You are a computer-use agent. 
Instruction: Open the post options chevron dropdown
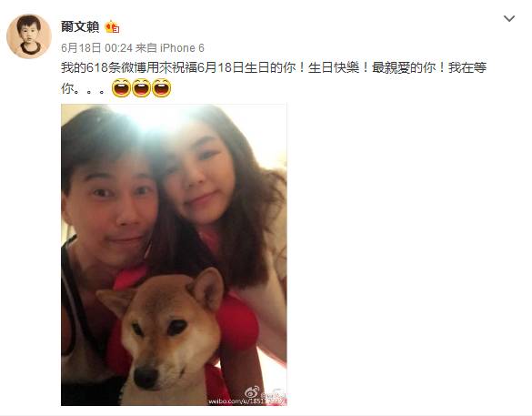pos(509,18)
